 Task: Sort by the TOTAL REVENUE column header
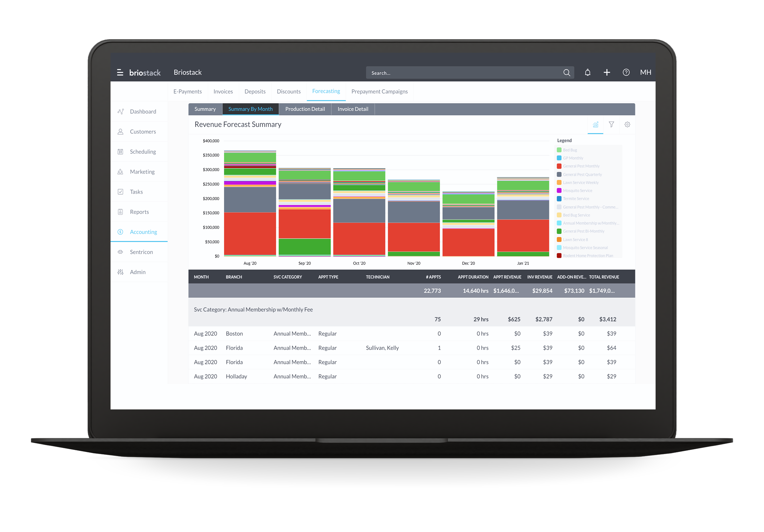(604, 277)
